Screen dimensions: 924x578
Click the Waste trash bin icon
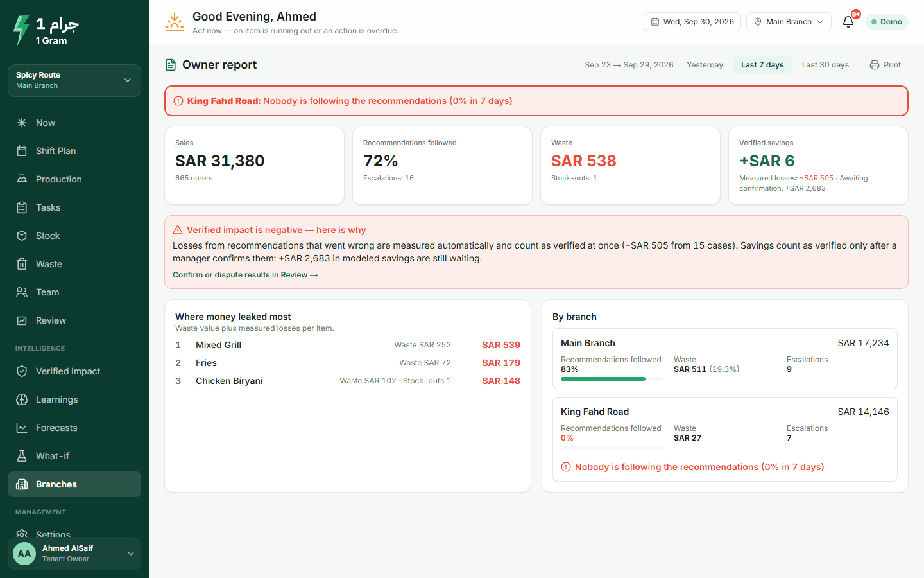coord(22,264)
